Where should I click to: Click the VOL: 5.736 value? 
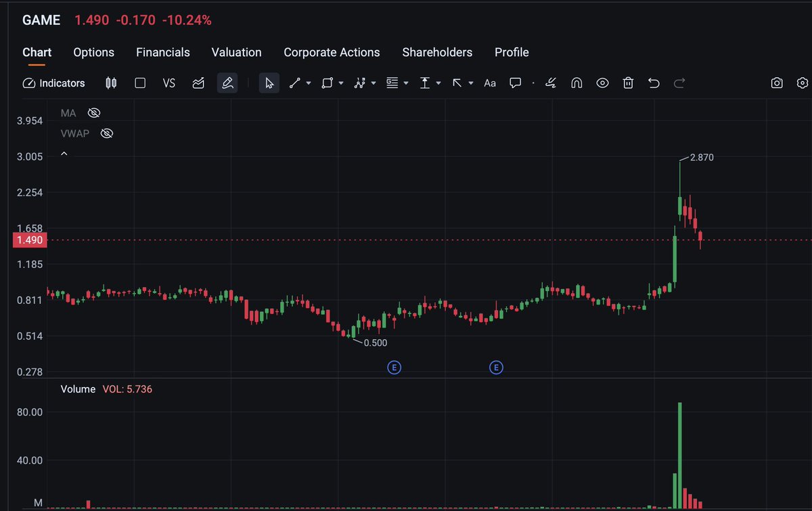click(127, 389)
